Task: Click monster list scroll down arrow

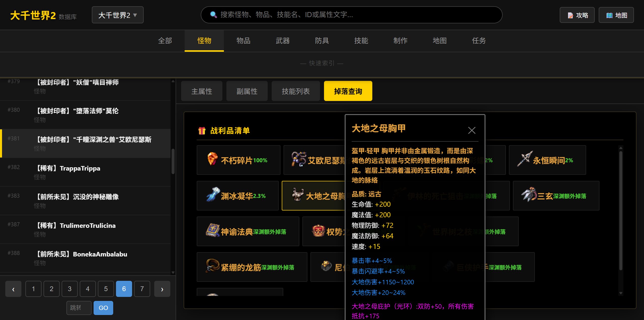Action: click(x=173, y=273)
